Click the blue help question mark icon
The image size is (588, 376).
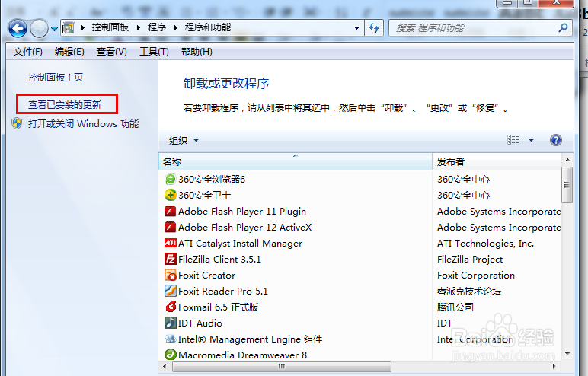tap(556, 140)
